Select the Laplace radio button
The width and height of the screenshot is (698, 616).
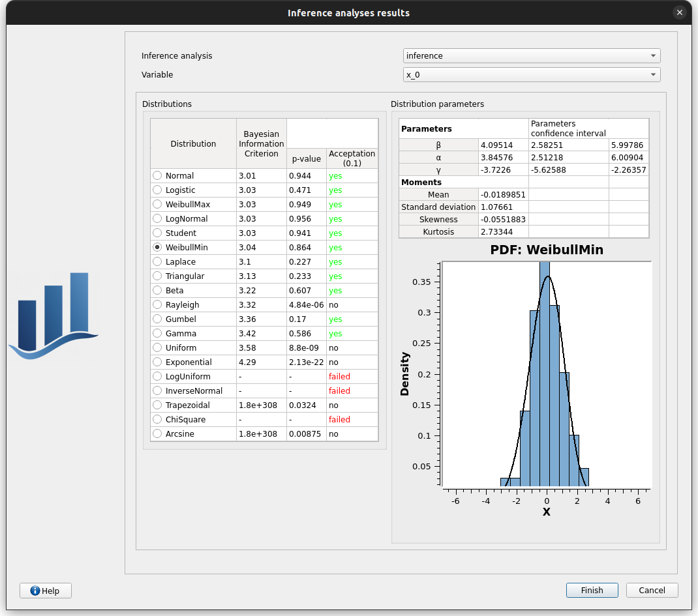pos(157,262)
